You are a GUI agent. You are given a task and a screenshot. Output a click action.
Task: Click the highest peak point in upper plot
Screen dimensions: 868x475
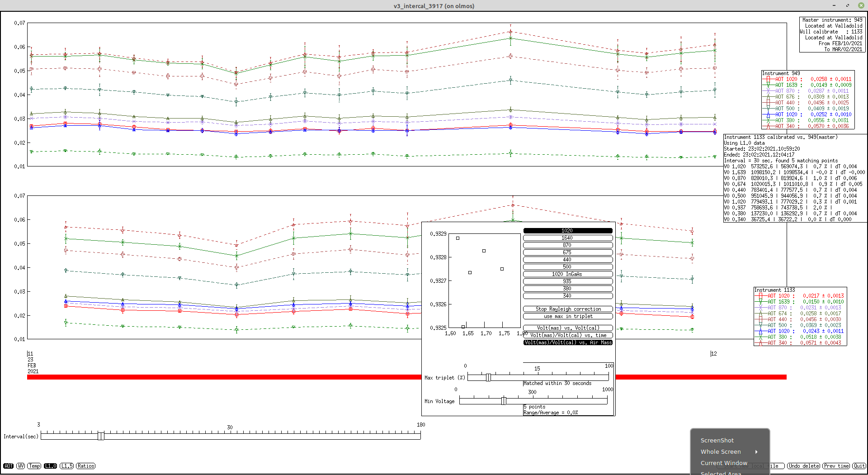click(x=511, y=32)
